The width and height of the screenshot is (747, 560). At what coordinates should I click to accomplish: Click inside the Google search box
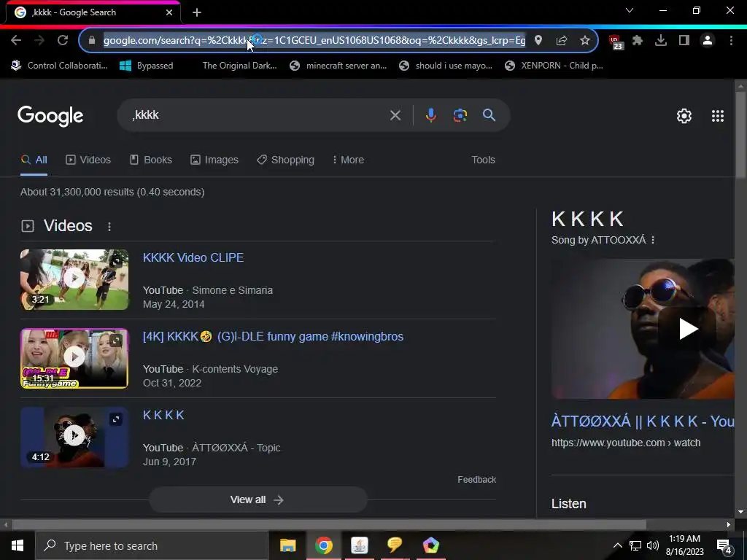pyautogui.click(x=258, y=115)
